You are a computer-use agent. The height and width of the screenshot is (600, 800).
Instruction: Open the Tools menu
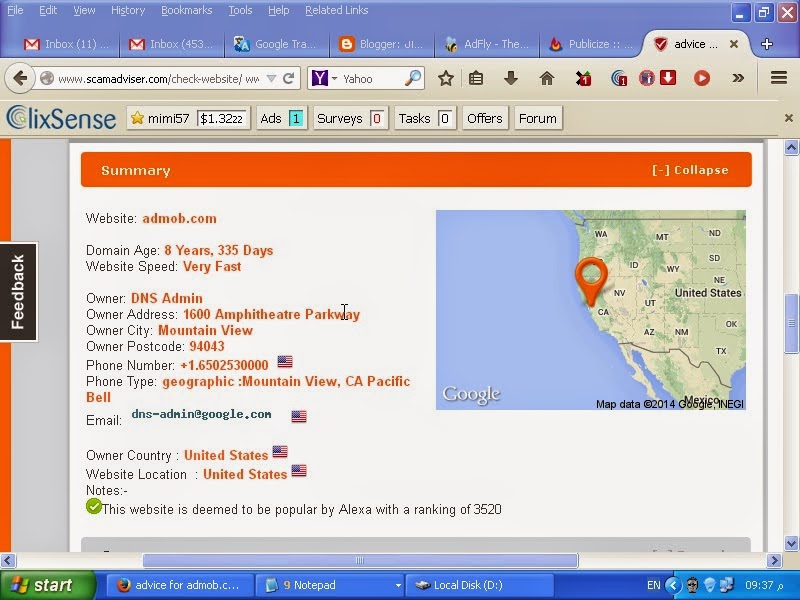pos(240,10)
